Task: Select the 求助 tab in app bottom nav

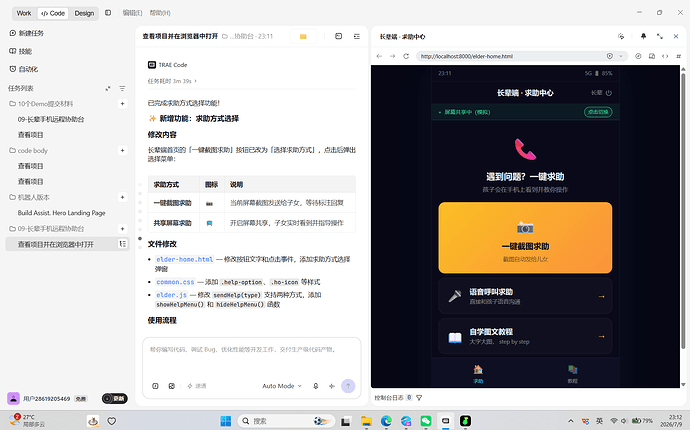Action: [478, 373]
